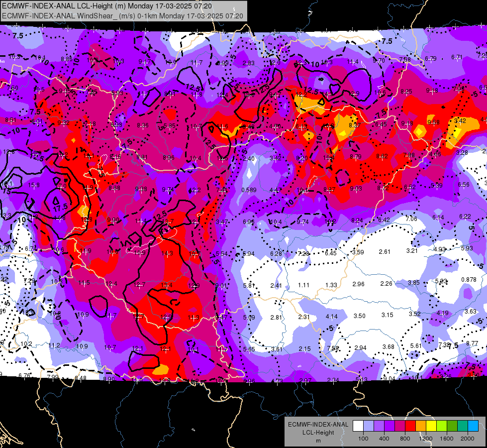Click the legend unit label m
Screen dimensions: 487x448
tap(318, 441)
